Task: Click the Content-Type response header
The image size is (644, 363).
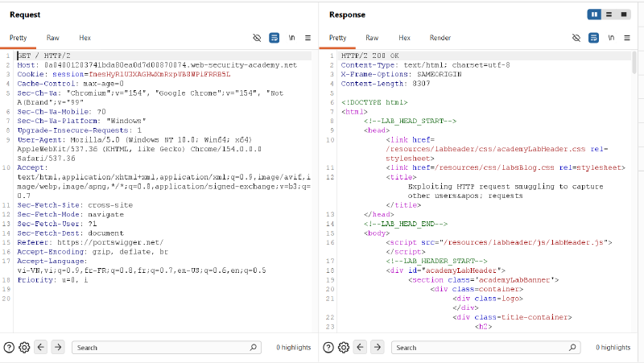Action: point(426,65)
